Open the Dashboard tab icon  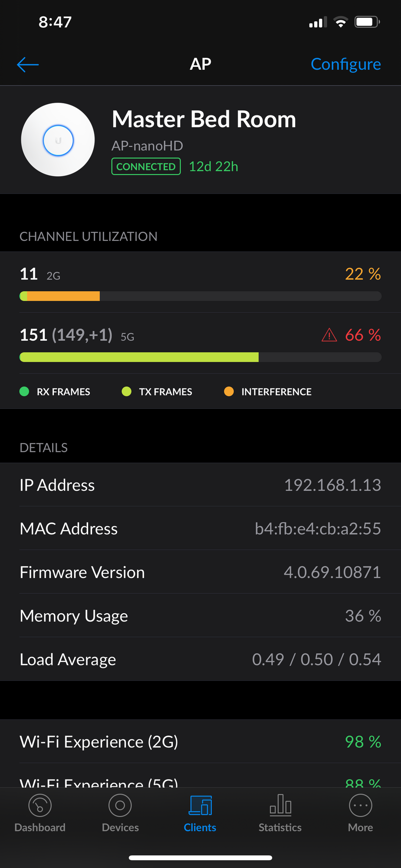(40, 806)
